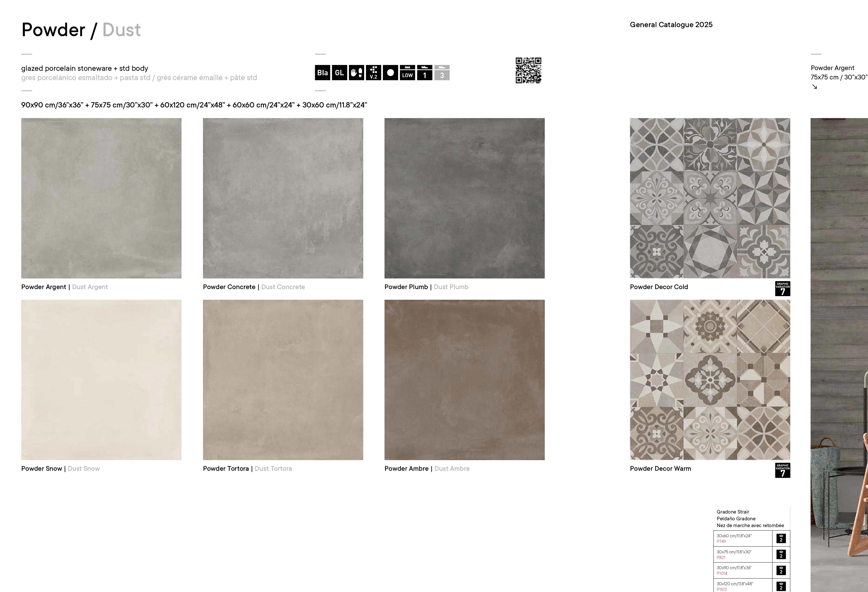Click the Powder / Dust page title
Screen dimensions: 868x592
(x=81, y=30)
